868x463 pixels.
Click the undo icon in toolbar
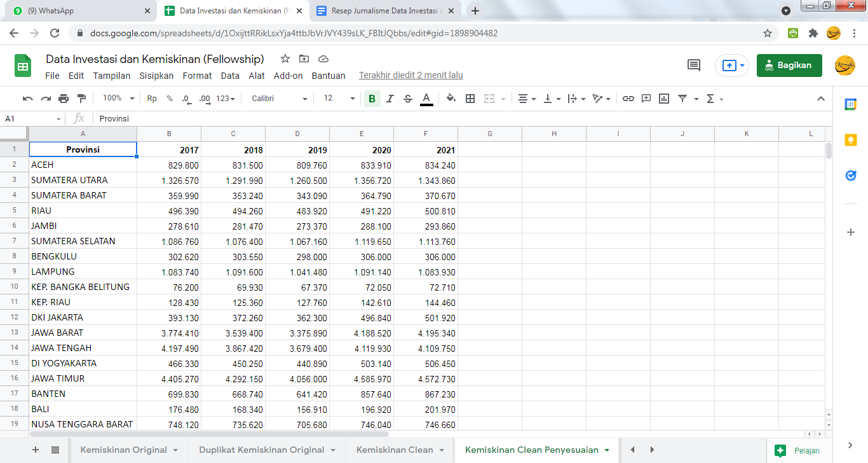pos(27,99)
